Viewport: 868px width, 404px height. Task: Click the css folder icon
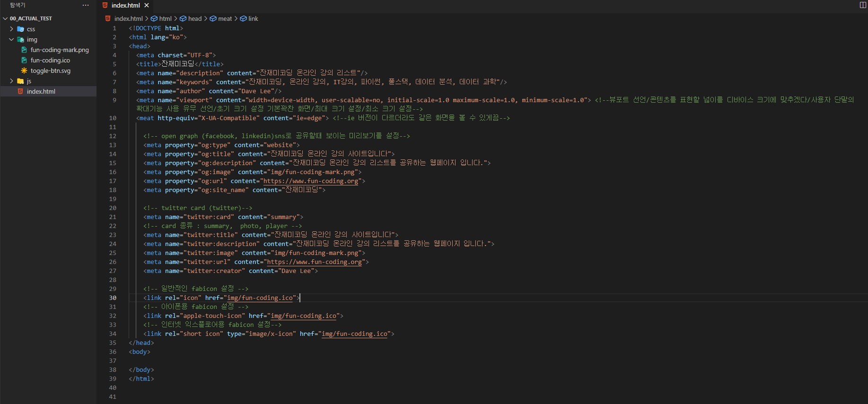pos(20,29)
